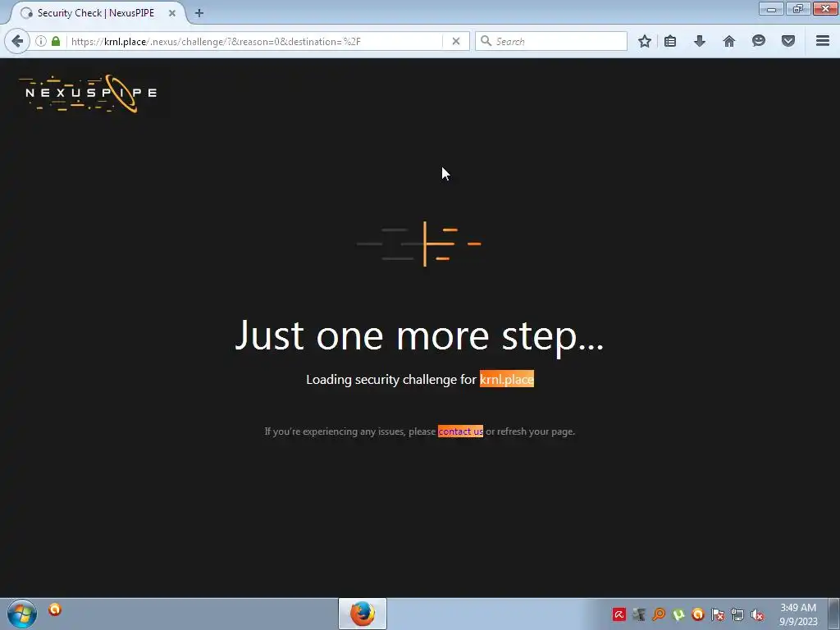Click the orange pinned icon next to Start
The image size is (840, 630).
(x=55, y=609)
